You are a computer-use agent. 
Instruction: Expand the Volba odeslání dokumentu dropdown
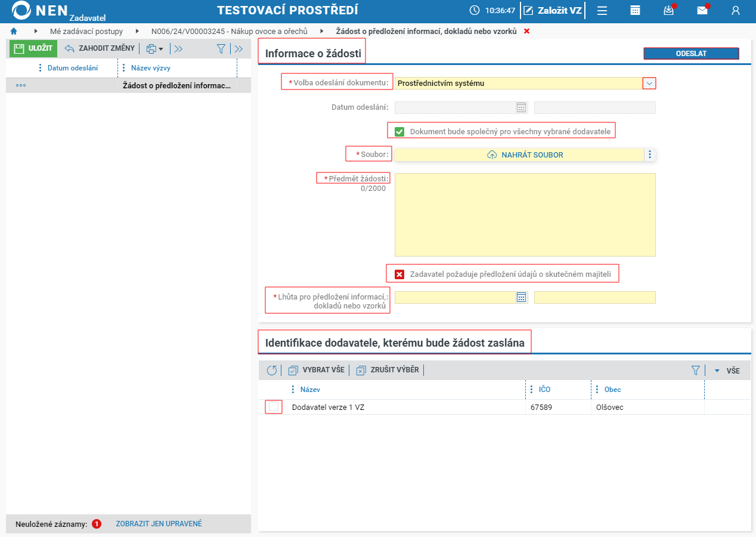[649, 83]
